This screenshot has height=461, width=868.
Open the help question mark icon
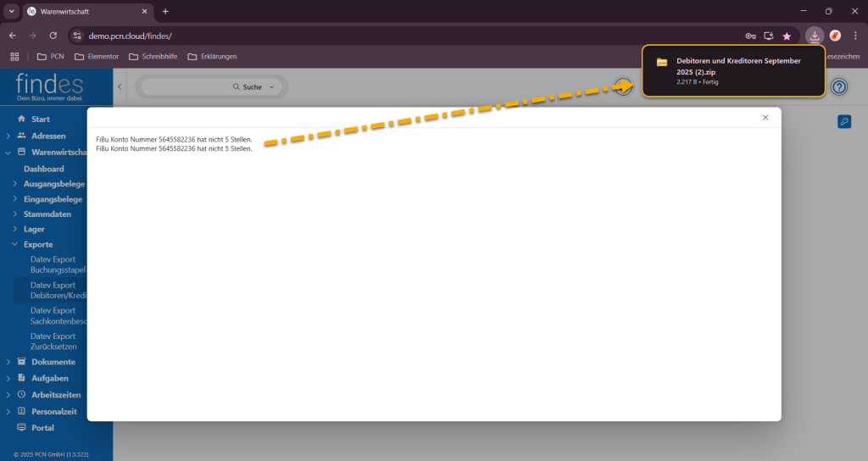[x=838, y=87]
